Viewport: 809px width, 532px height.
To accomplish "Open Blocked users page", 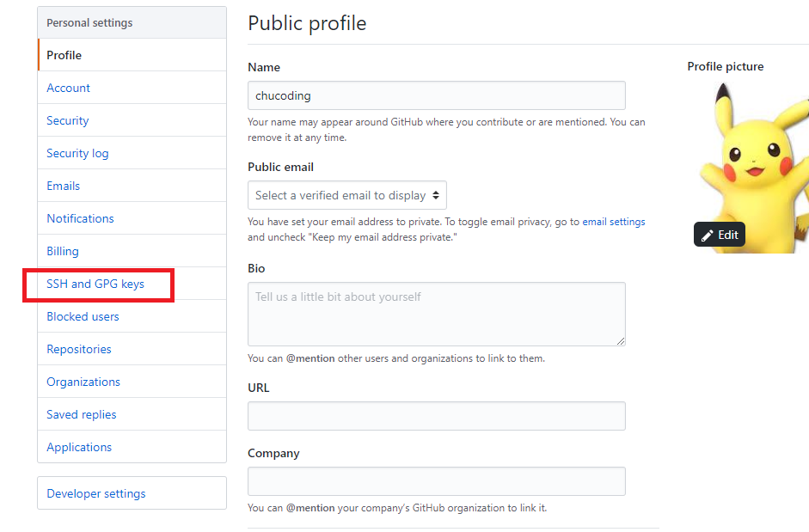I will click(132, 316).
